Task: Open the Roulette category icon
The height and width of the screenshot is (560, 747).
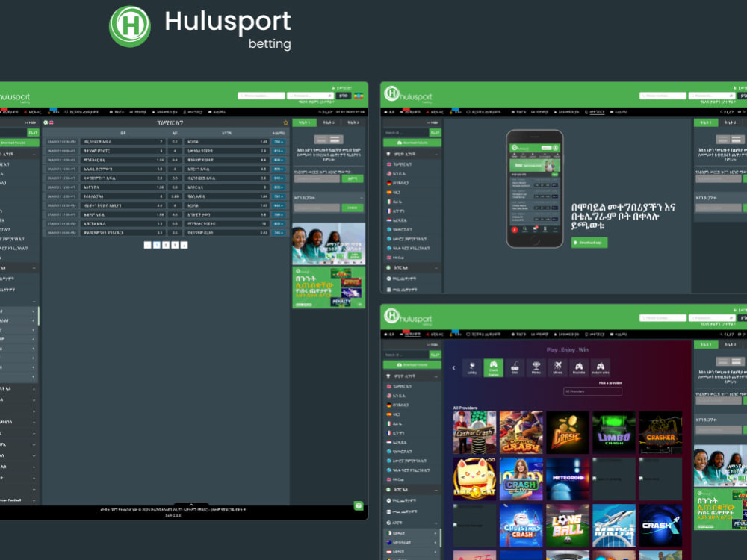Action: click(x=579, y=367)
